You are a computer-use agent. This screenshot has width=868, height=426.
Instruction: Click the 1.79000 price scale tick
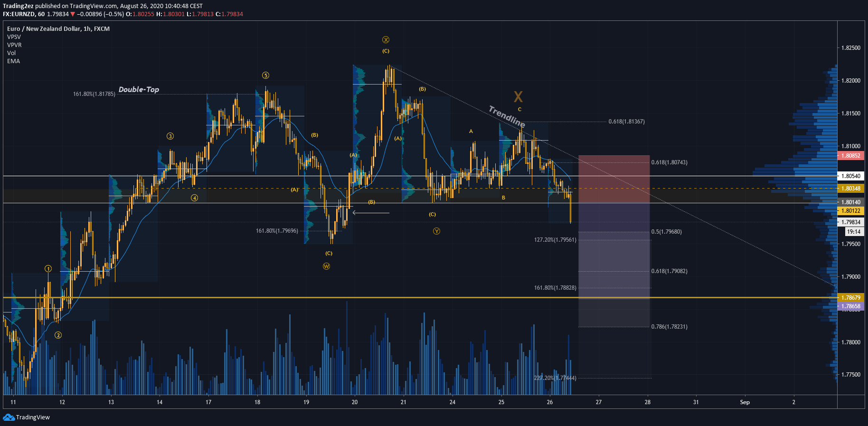click(x=850, y=277)
